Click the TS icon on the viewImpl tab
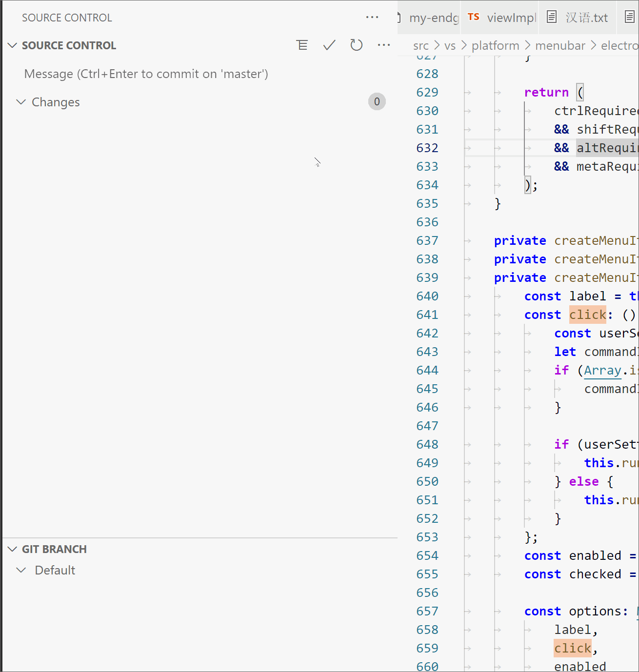The width and height of the screenshot is (639, 672). (x=473, y=17)
